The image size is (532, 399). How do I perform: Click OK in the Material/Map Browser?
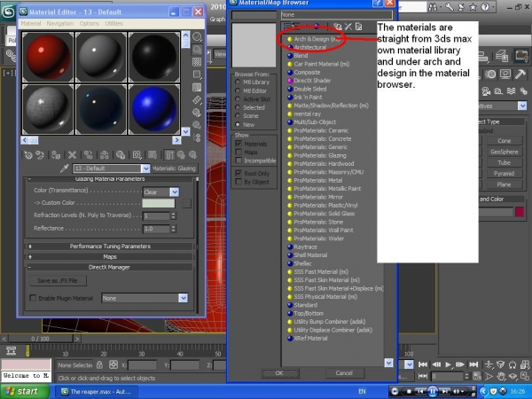tap(279, 373)
